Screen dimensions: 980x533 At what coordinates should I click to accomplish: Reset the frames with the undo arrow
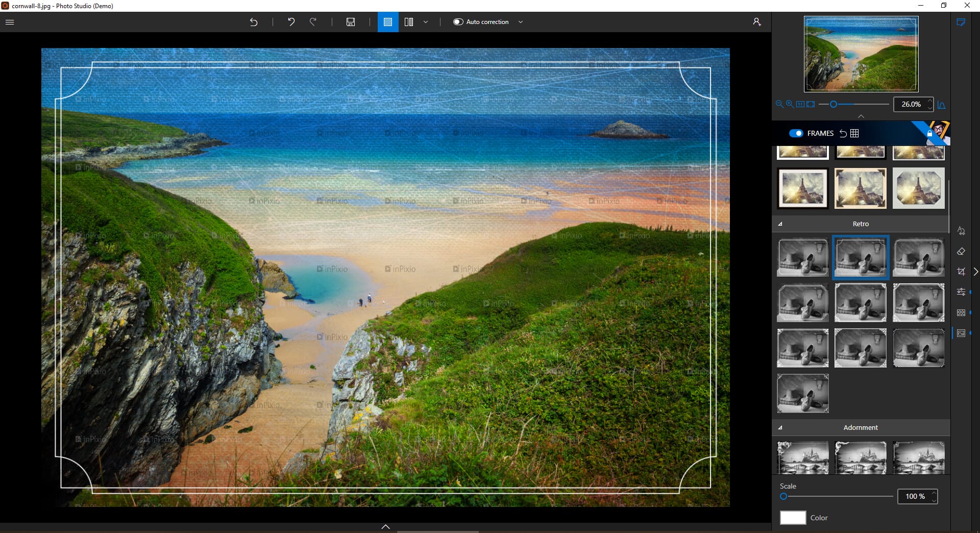(843, 133)
